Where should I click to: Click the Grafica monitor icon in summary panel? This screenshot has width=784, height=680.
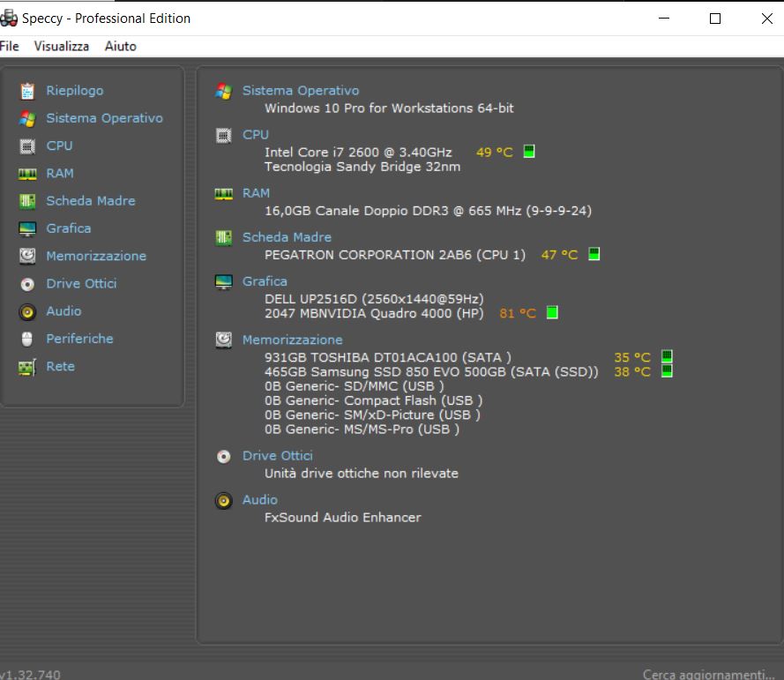tap(223, 282)
